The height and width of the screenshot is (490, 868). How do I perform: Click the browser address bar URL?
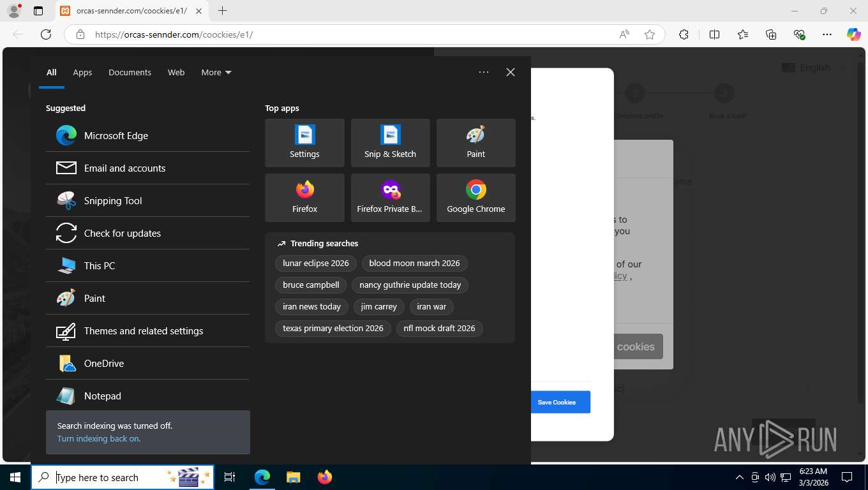point(174,34)
